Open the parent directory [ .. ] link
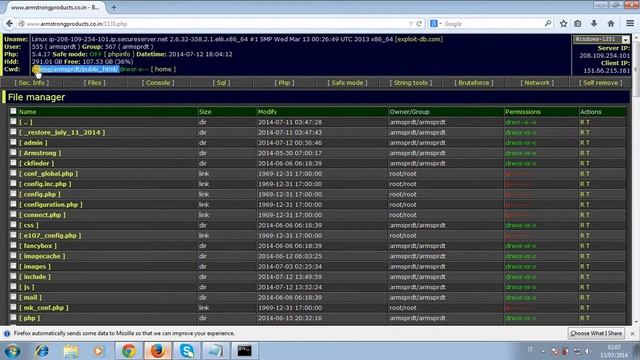 (25, 122)
